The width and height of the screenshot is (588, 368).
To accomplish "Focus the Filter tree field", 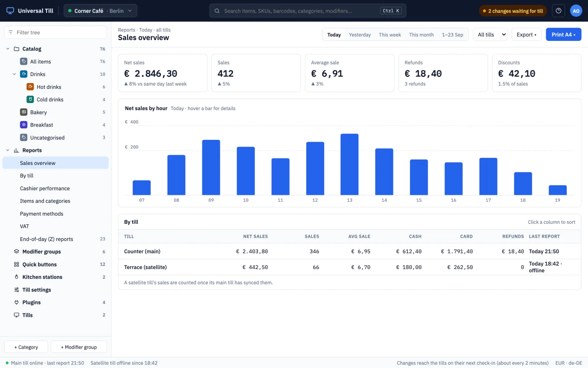I will (x=55, y=32).
